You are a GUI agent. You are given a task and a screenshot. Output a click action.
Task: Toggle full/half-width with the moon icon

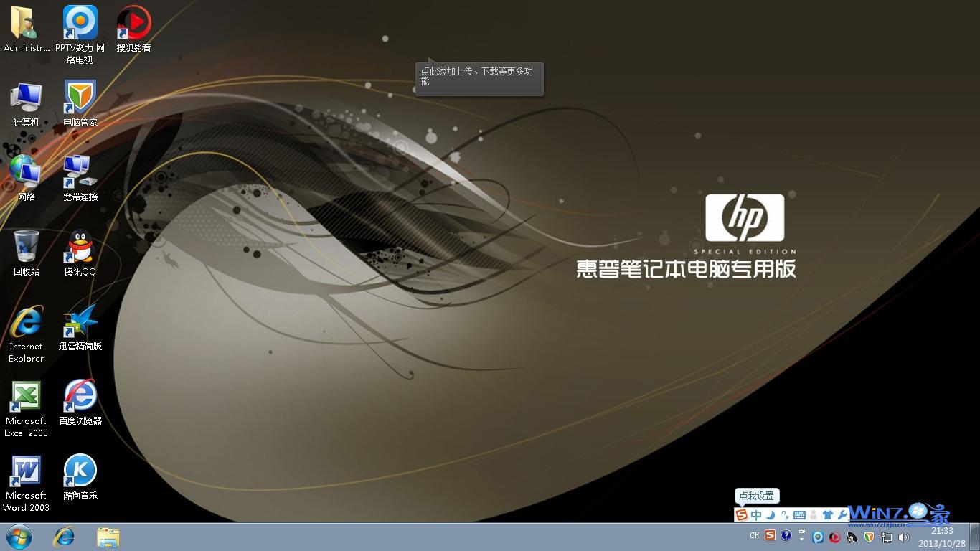769,515
